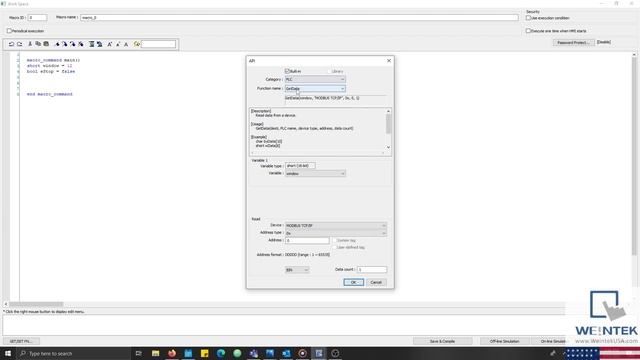Image resolution: width=640 pixels, height=360 pixels.
Task: Toggle the Built-in checkbox
Action: point(287,71)
